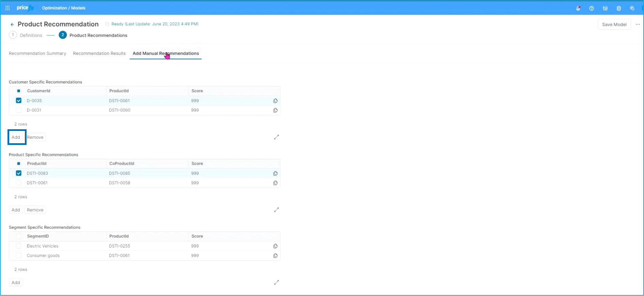This screenshot has width=644, height=296.
Task: Click the Ready last update status text
Action: pyautogui.click(x=155, y=24)
